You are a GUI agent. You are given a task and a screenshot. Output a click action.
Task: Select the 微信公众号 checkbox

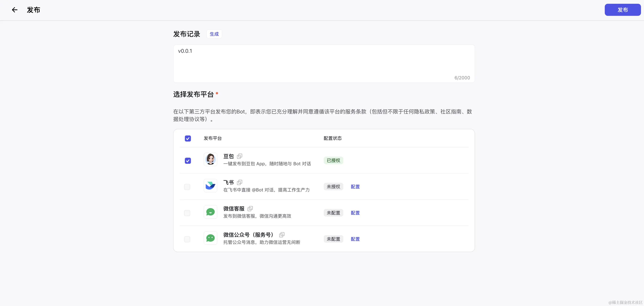coord(187,239)
